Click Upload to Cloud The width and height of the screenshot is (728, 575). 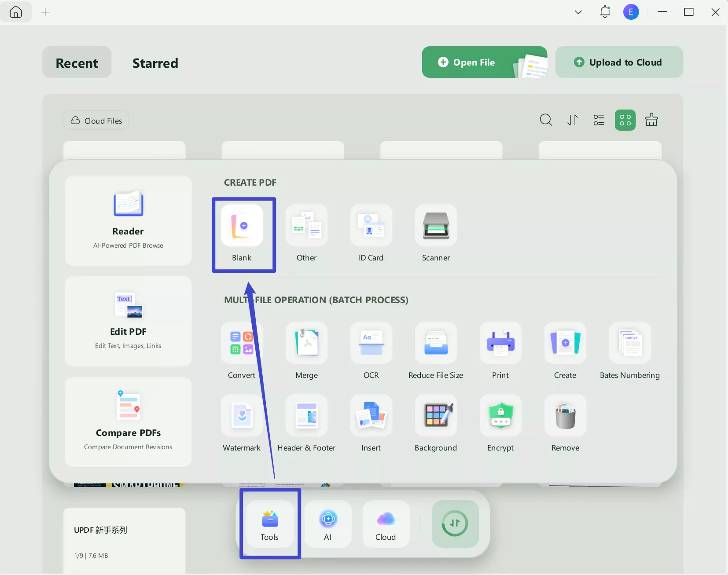[x=618, y=62]
